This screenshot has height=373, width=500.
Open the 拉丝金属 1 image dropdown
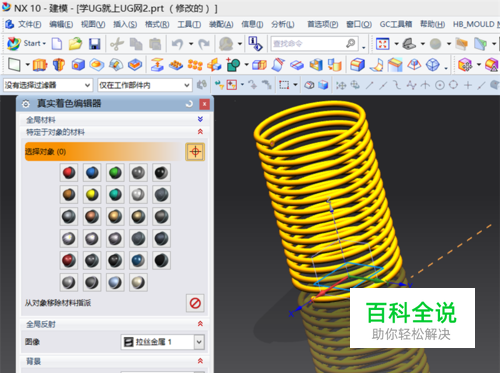[x=199, y=342]
